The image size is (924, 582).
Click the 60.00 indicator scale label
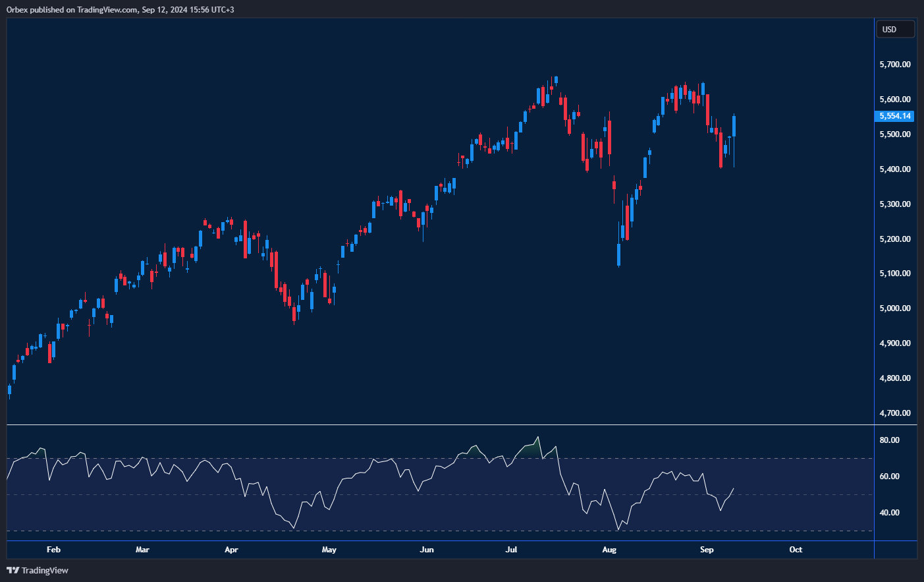click(x=890, y=477)
